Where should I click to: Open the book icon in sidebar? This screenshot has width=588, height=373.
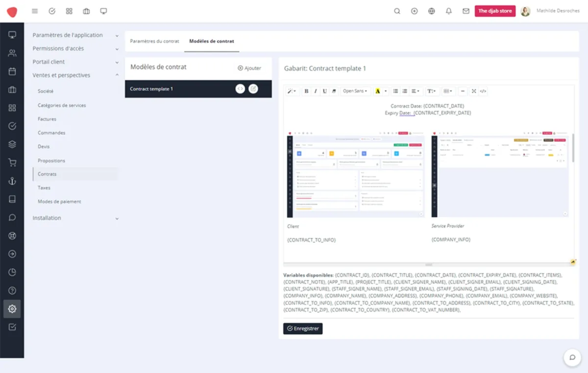tap(12, 199)
